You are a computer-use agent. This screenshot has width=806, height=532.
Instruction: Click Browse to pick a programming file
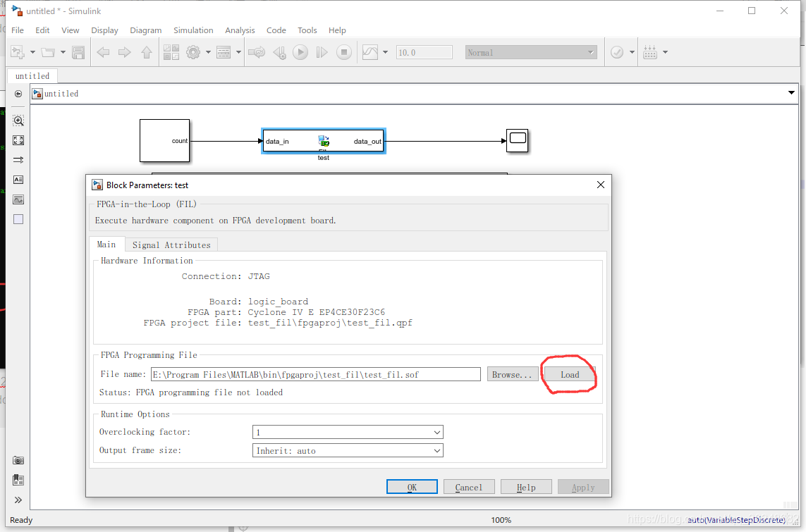513,374
